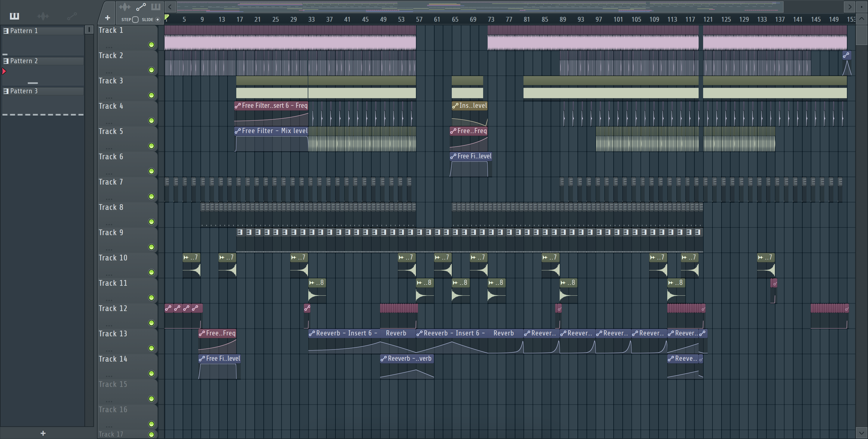The height and width of the screenshot is (439, 868).
Task: Select the Track 14 header label
Action: click(x=113, y=359)
